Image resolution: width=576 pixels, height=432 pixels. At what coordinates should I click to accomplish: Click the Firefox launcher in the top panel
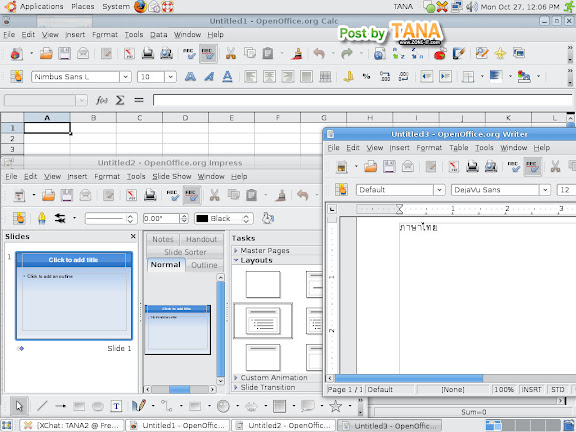[140, 6]
